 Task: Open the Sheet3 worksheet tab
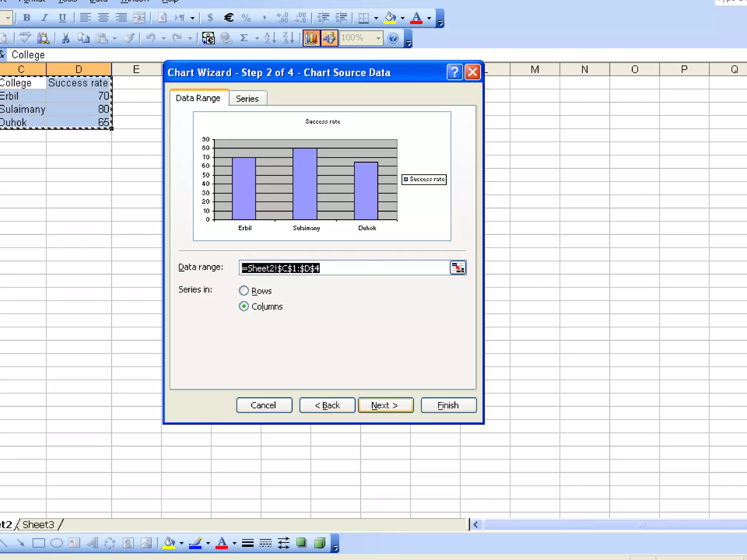38,525
